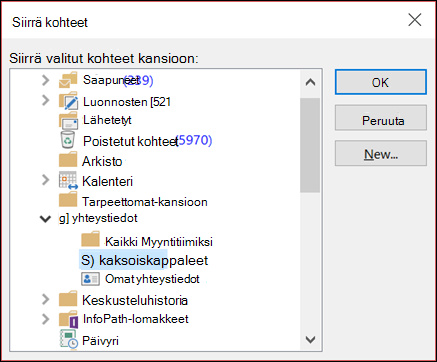Click the Keskusteluhistoria folder icon

pyautogui.click(x=68, y=299)
